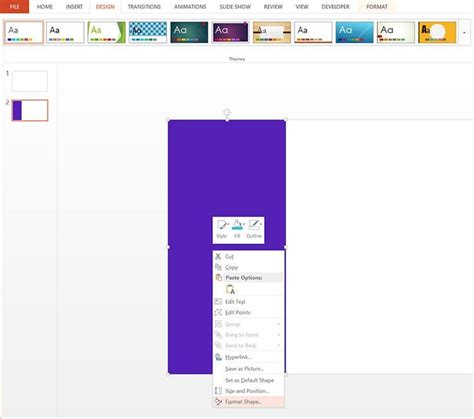Apply the white theme with red underline
The width and height of the screenshot is (474, 419).
click(x=313, y=32)
